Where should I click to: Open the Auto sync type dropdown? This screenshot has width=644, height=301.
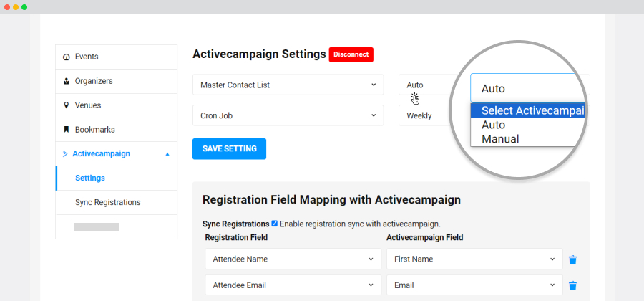pyautogui.click(x=424, y=85)
